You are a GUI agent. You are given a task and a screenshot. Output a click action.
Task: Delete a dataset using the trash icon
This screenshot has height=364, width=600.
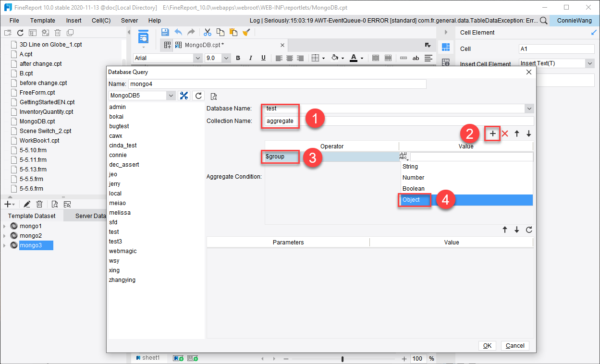coord(39,204)
